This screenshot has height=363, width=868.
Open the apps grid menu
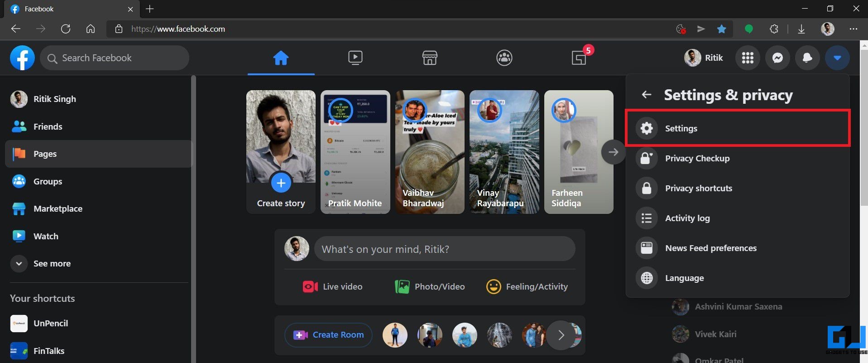pyautogui.click(x=748, y=58)
